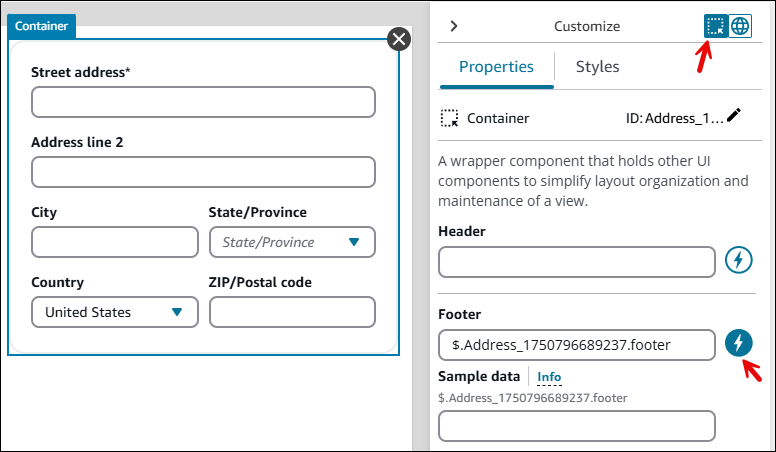Toggle dynamic value lightning icon for Footer

(x=738, y=344)
